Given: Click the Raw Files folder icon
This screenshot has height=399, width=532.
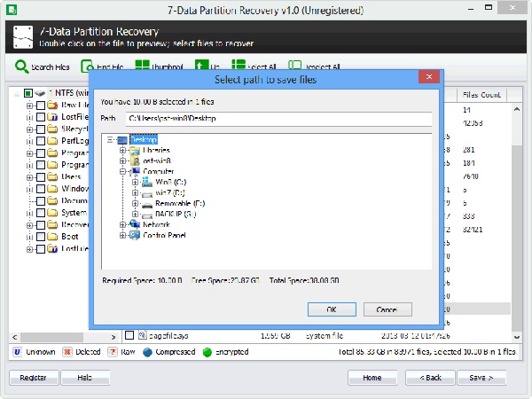Looking at the screenshot, I should pyautogui.click(x=52, y=105).
